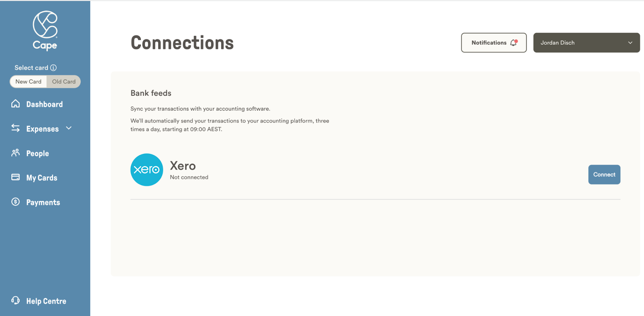Viewport: 644px width, 316px height.
Task: Click the Dashboard home icon
Action: 15,104
